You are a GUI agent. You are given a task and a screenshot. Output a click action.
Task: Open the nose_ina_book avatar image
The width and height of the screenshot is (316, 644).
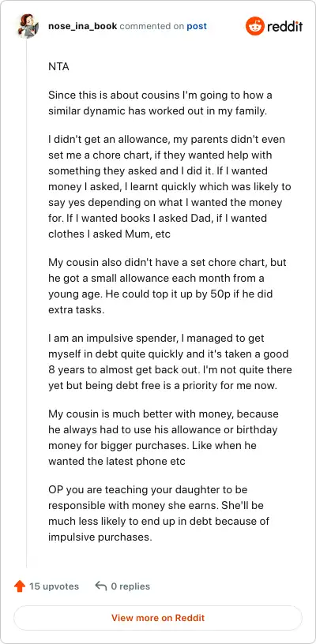point(28,27)
